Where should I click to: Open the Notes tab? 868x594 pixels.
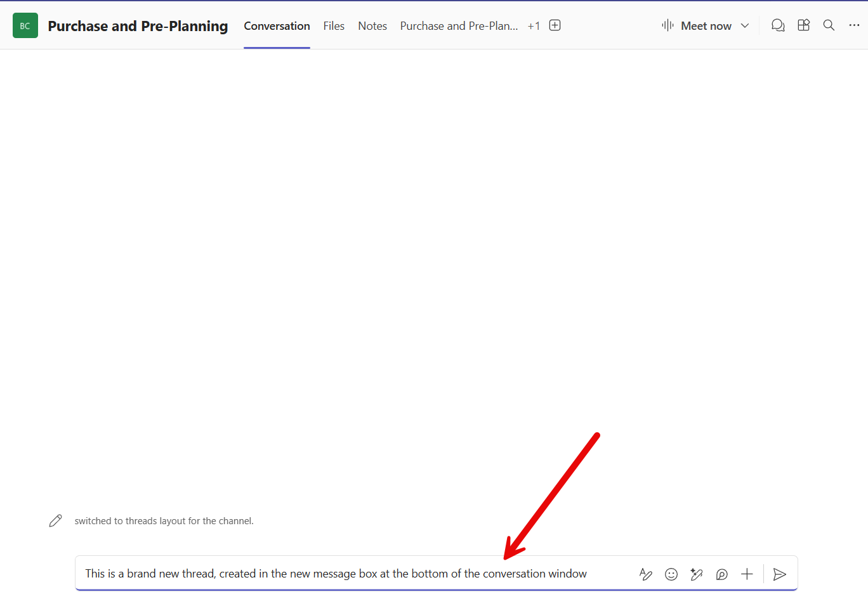[x=372, y=26]
